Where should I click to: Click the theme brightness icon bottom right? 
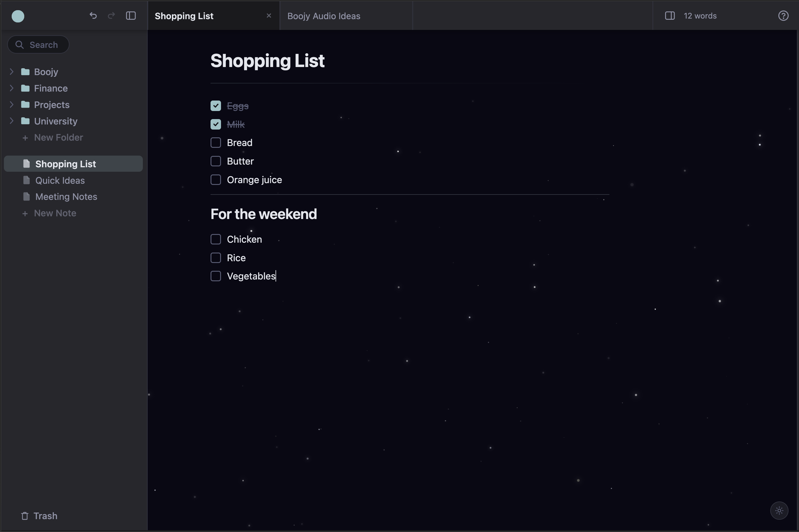coord(779,510)
